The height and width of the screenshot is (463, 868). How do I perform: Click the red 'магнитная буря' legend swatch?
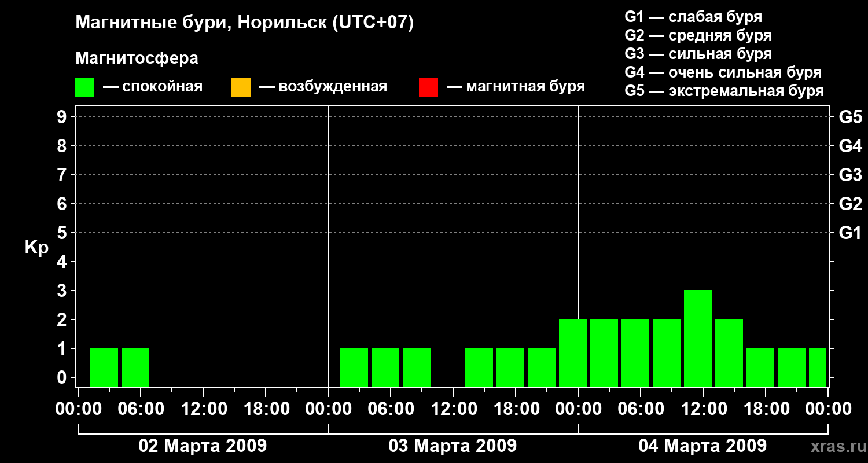coord(428,87)
